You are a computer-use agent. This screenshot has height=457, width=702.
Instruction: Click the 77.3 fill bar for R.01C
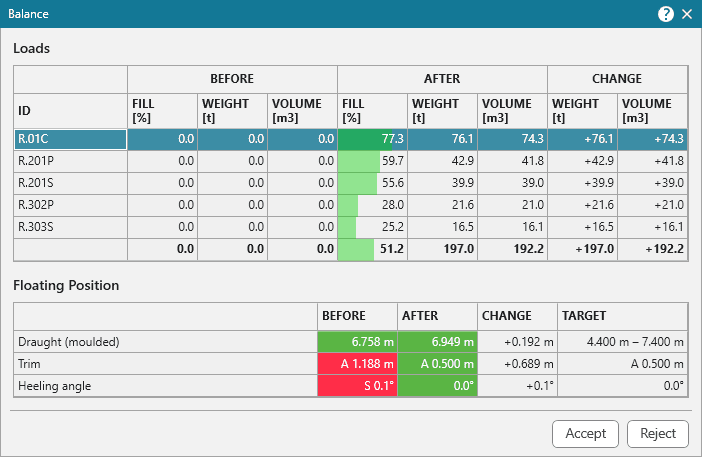pos(372,139)
